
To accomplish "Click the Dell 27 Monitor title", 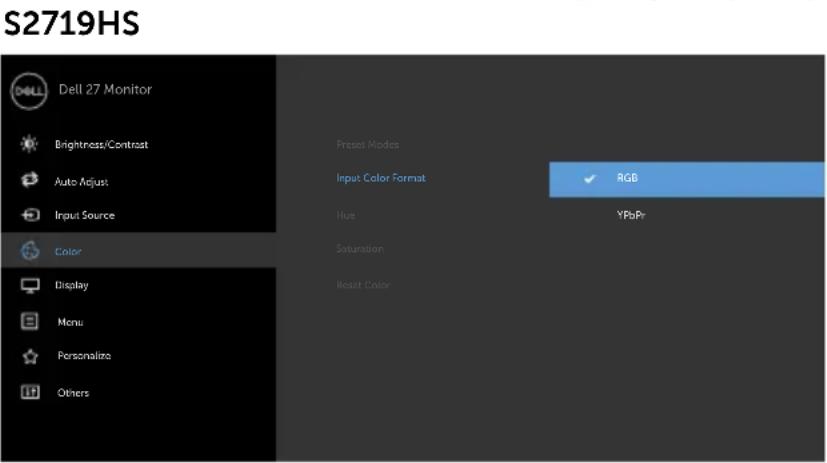I will (105, 90).
